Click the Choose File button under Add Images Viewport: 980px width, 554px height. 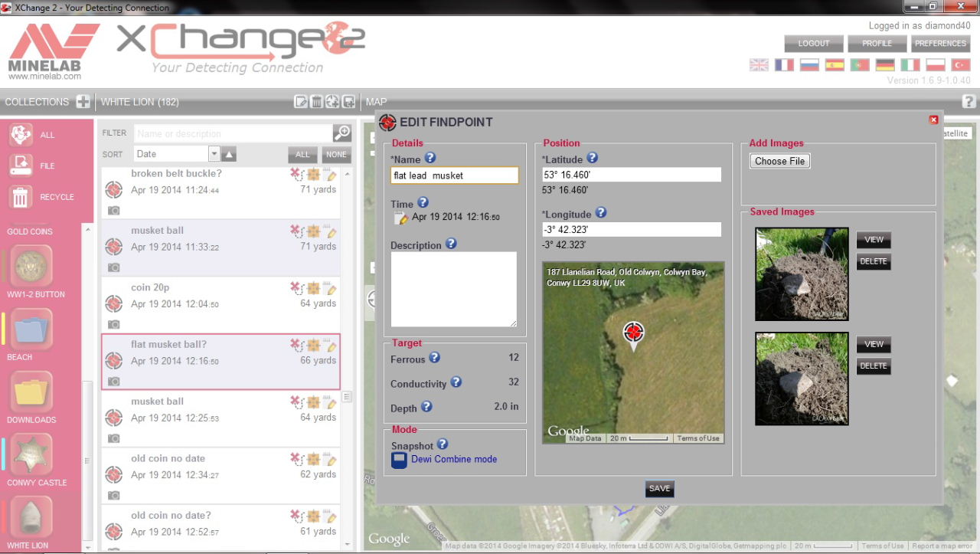pos(780,161)
